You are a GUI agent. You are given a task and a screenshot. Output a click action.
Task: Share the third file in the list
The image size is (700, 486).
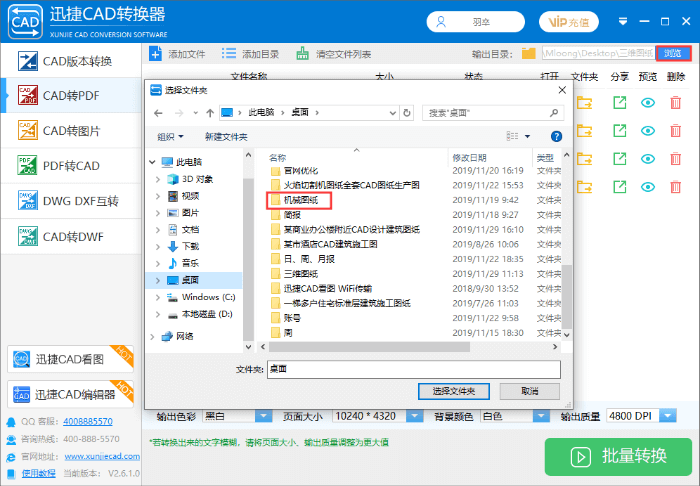(x=620, y=158)
